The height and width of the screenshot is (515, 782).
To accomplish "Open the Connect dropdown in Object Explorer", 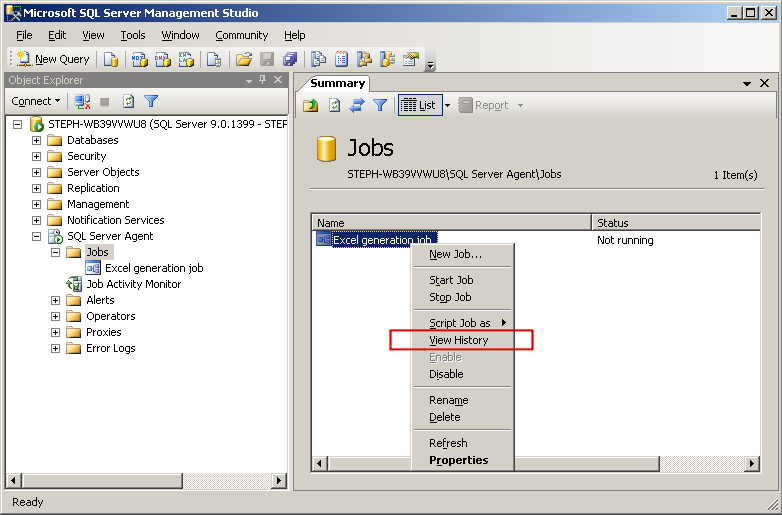I will [36, 101].
